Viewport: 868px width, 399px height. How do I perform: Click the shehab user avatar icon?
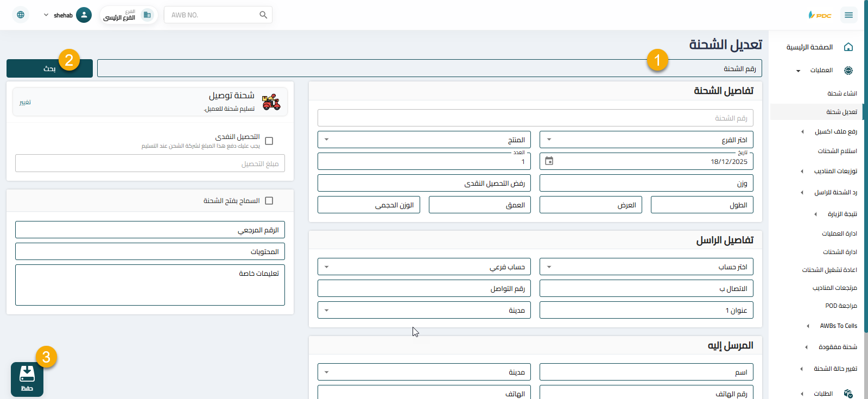click(x=84, y=15)
